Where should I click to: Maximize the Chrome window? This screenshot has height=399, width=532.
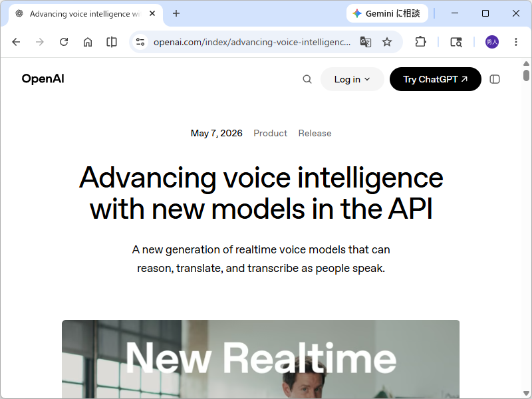pyautogui.click(x=485, y=13)
